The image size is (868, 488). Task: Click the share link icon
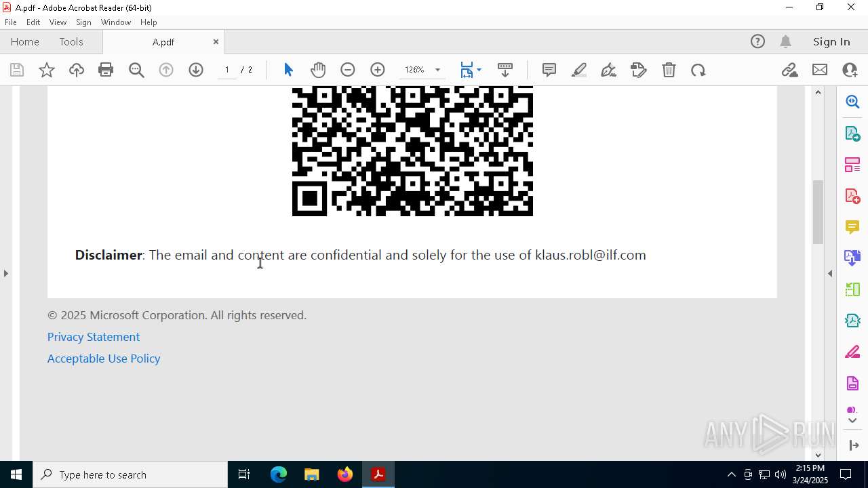(x=789, y=70)
